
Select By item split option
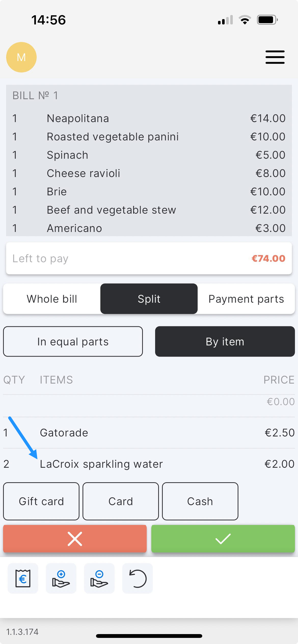pyautogui.click(x=225, y=342)
